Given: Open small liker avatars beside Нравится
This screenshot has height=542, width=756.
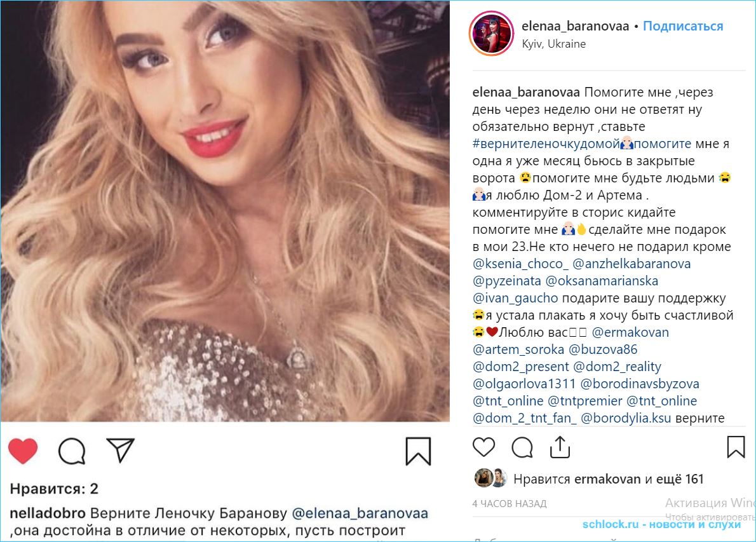Looking at the screenshot, I should coord(491,478).
